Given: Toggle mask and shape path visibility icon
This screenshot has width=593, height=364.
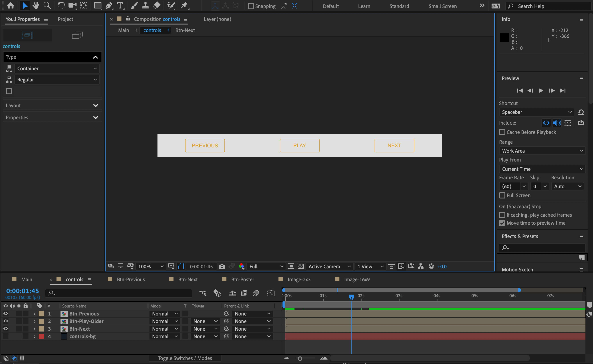Looking at the screenshot, I should (x=181, y=266).
